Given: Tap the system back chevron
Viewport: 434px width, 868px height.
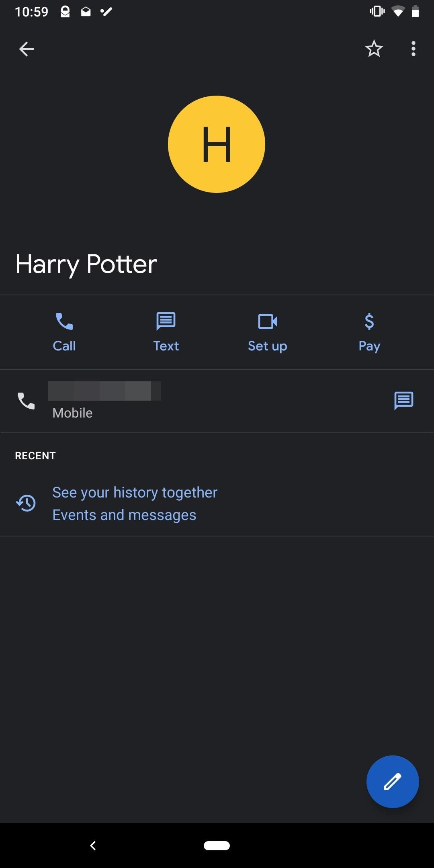Looking at the screenshot, I should (93, 845).
